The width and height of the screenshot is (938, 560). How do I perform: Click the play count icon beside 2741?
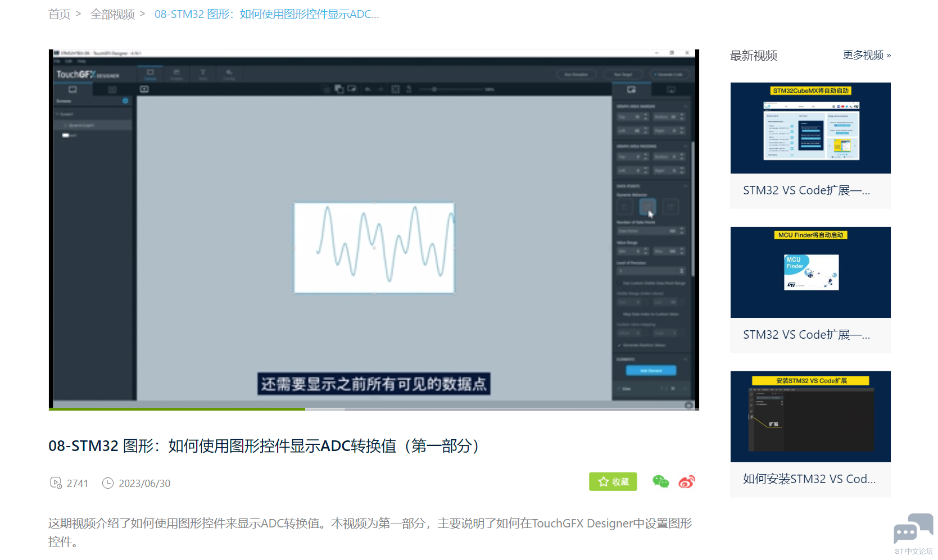pos(56,483)
